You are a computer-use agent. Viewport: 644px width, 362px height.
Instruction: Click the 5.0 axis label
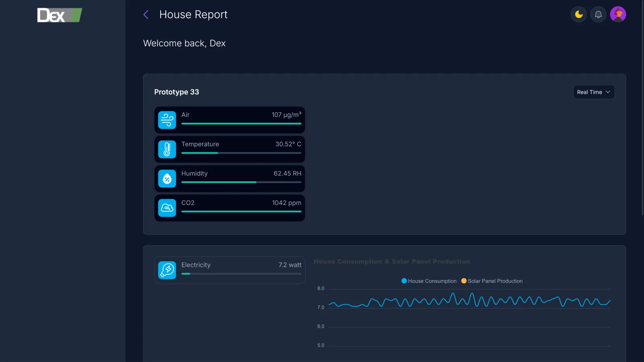321,345
